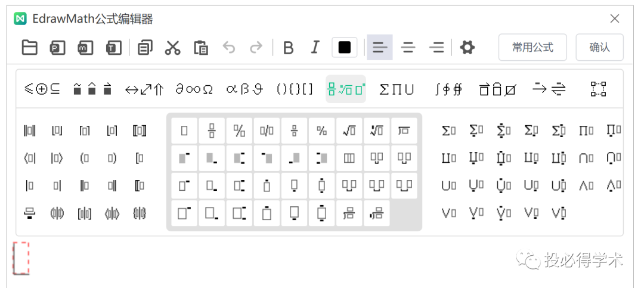The height and width of the screenshot is (288, 644).
Task: Insert the square root template
Action: tap(349, 131)
